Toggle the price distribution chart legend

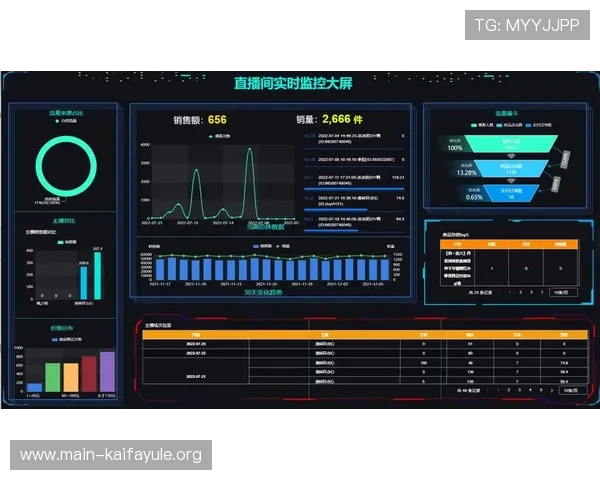(x=62, y=339)
